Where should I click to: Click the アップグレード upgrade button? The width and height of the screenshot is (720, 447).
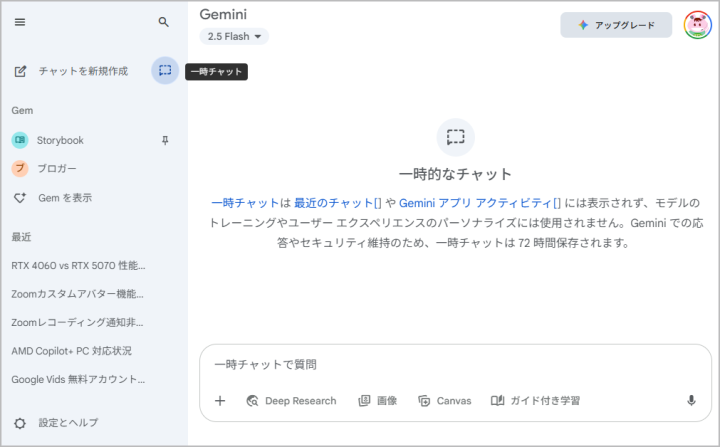point(616,25)
